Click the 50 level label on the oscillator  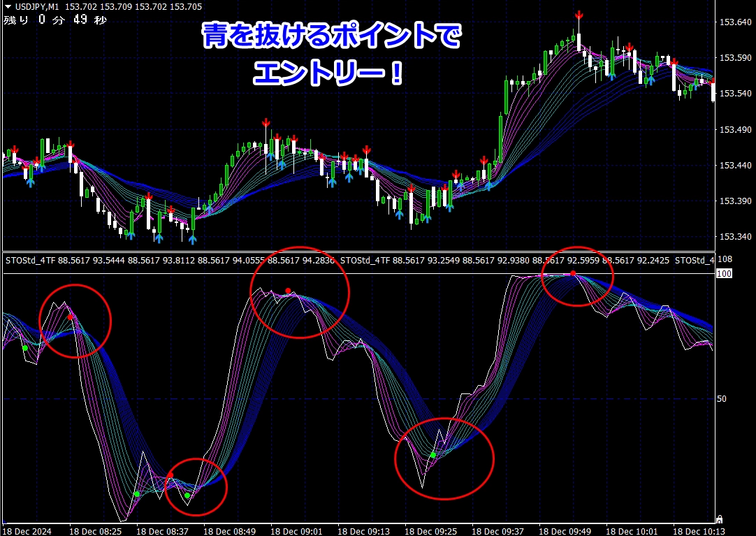point(723,399)
